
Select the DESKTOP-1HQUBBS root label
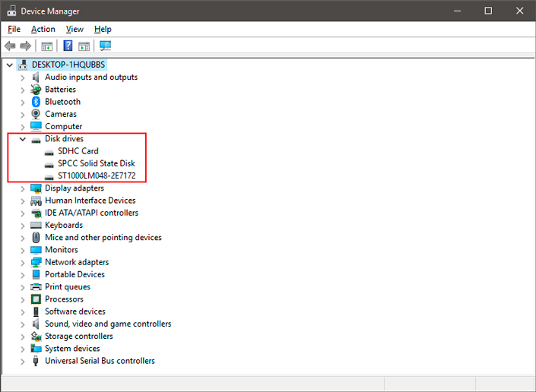point(68,65)
